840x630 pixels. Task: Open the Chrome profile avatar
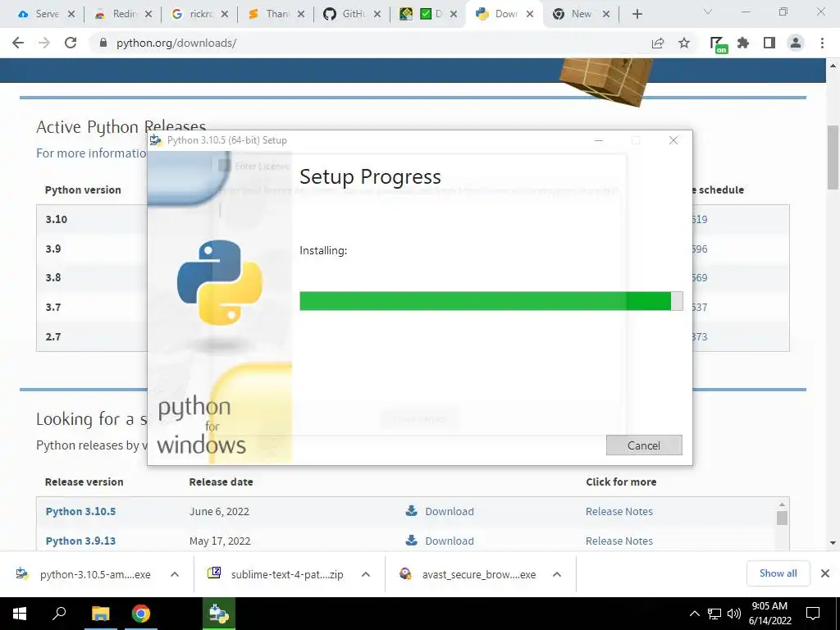point(796,43)
